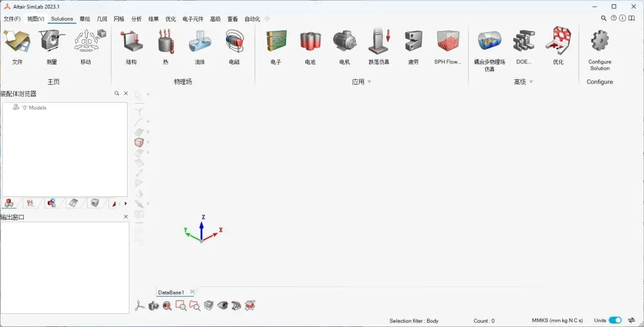Viewport: 644px width, 327px height.
Task: Click the camera snapshot icon in view toolbar
Action: coord(154,306)
